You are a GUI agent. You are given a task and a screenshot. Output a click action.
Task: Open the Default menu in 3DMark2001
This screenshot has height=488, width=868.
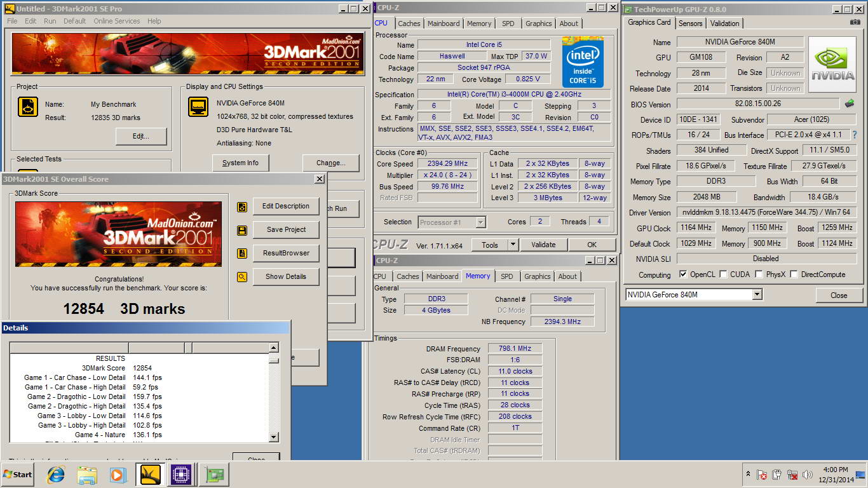pos(74,21)
